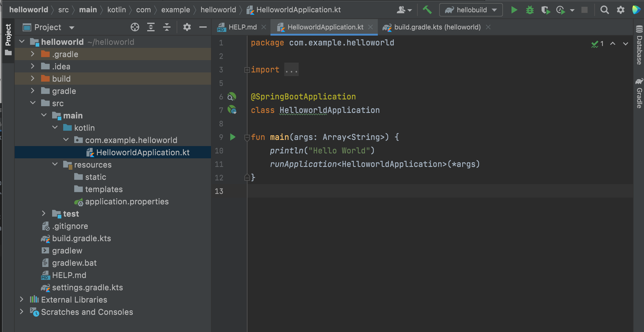Run with Coverage shield icon
Viewport: 644px width, 332px height.
[545, 10]
